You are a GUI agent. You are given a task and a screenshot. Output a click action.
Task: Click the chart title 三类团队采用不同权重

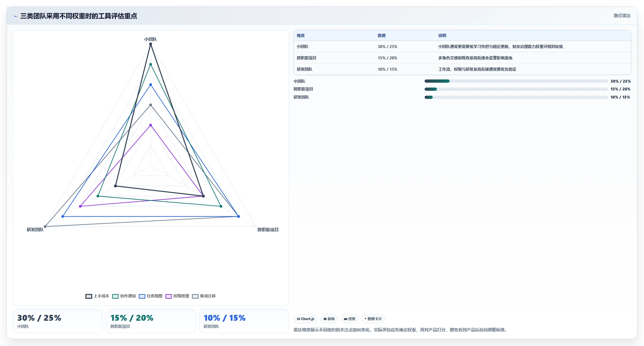[79, 16]
